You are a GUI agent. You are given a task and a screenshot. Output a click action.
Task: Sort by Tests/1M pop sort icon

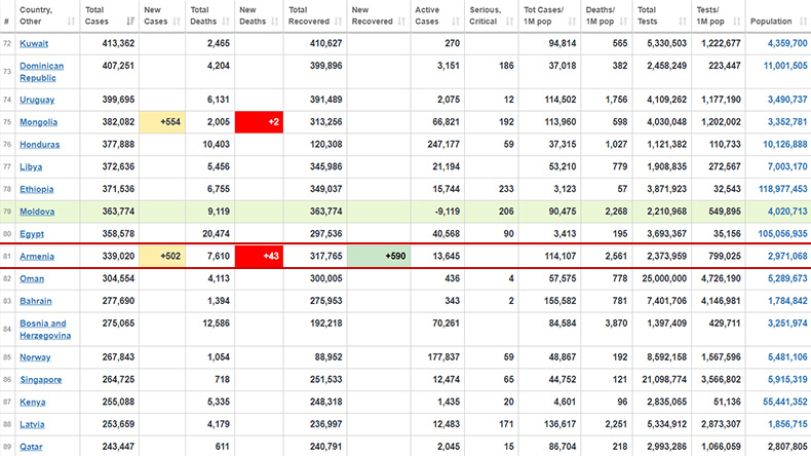(x=737, y=21)
